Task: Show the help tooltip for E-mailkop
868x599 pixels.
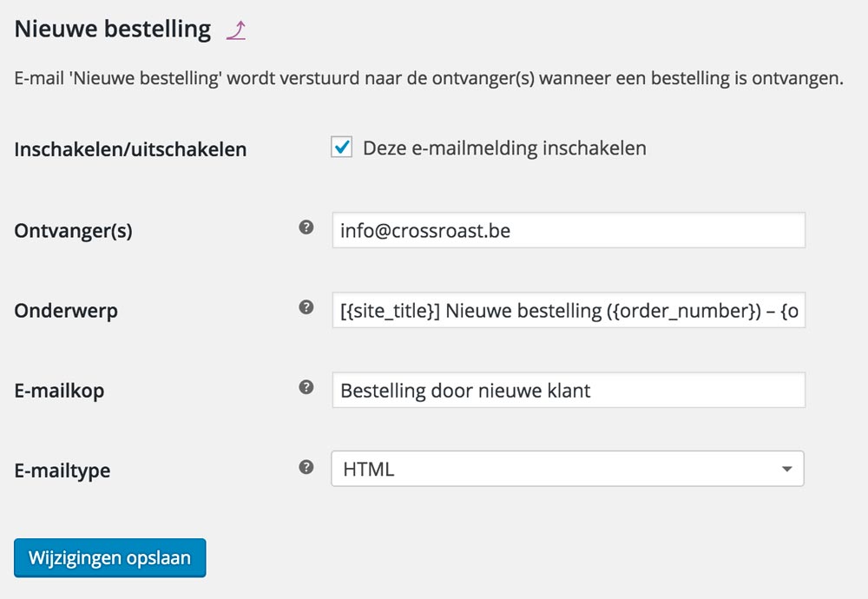Action: [306, 387]
